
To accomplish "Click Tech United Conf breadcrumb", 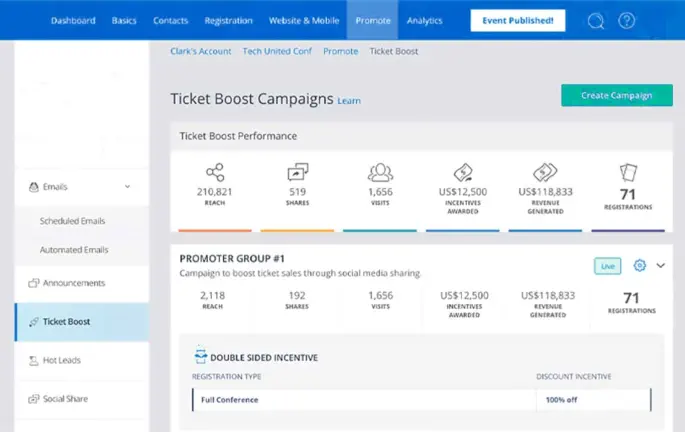I will pyautogui.click(x=277, y=51).
